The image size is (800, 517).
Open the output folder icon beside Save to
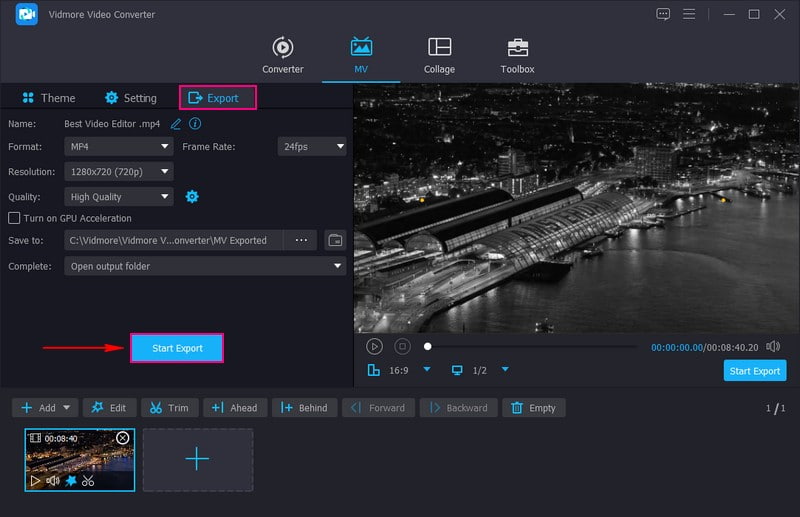[x=335, y=240]
